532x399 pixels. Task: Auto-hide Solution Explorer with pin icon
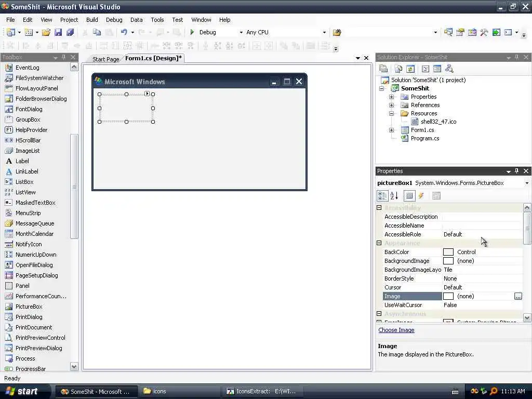click(x=517, y=57)
